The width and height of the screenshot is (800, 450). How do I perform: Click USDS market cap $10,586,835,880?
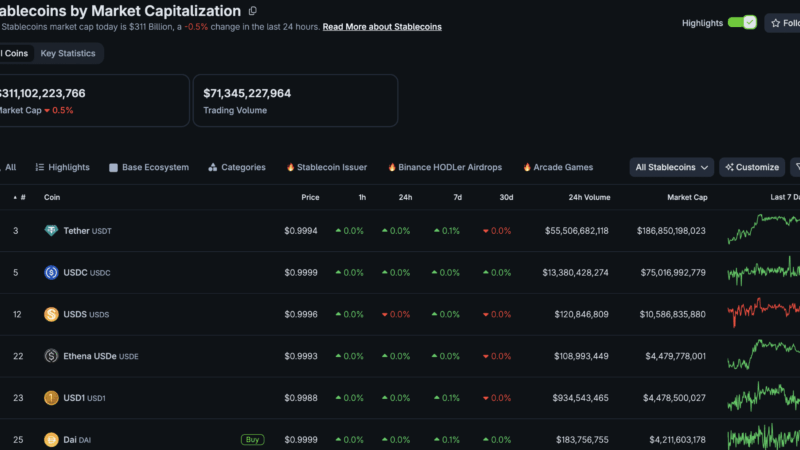(673, 315)
